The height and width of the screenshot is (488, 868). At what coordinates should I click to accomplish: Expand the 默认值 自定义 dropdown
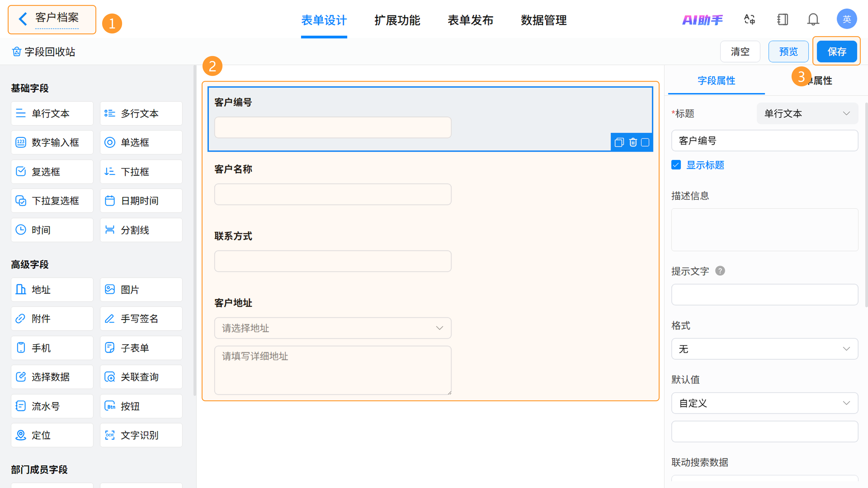pos(764,403)
